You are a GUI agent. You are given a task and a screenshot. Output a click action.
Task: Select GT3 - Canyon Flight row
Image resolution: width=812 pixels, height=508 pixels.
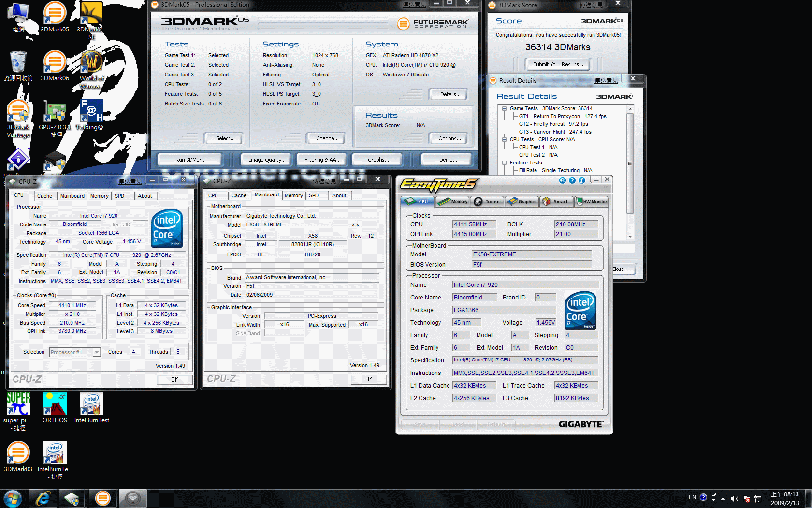(555, 132)
